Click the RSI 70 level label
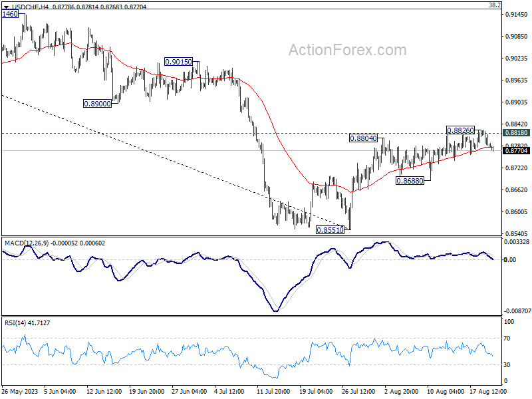This screenshot has height=399, width=532. [x=507, y=338]
